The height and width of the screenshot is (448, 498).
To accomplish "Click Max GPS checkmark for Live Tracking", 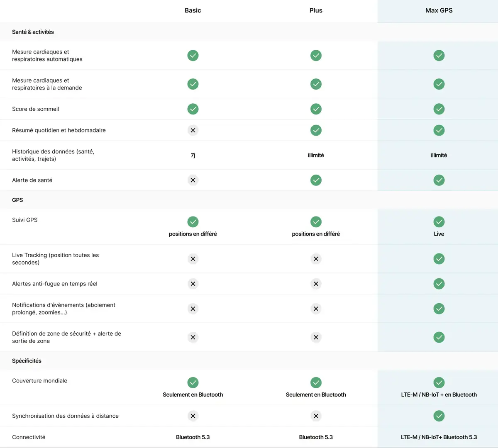I will pyautogui.click(x=439, y=259).
